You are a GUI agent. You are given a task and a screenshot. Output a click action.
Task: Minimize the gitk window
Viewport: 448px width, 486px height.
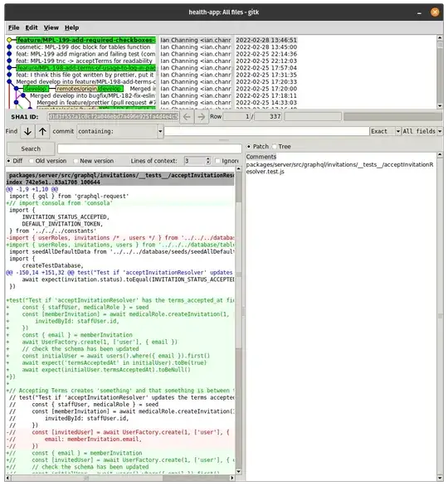click(419, 12)
